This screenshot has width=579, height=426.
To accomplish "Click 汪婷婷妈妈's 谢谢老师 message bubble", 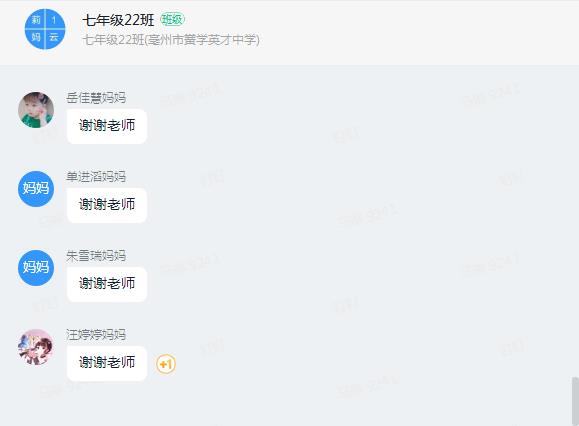I will point(107,363).
